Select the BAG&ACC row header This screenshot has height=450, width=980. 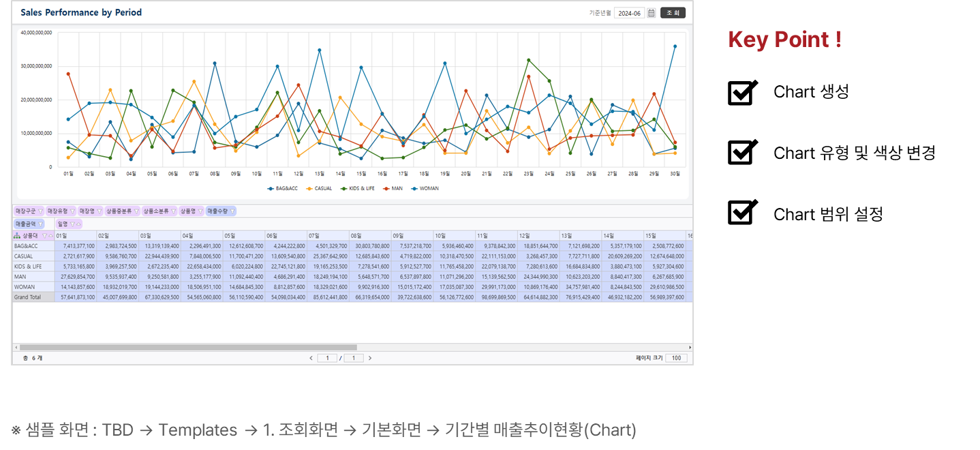(x=33, y=245)
